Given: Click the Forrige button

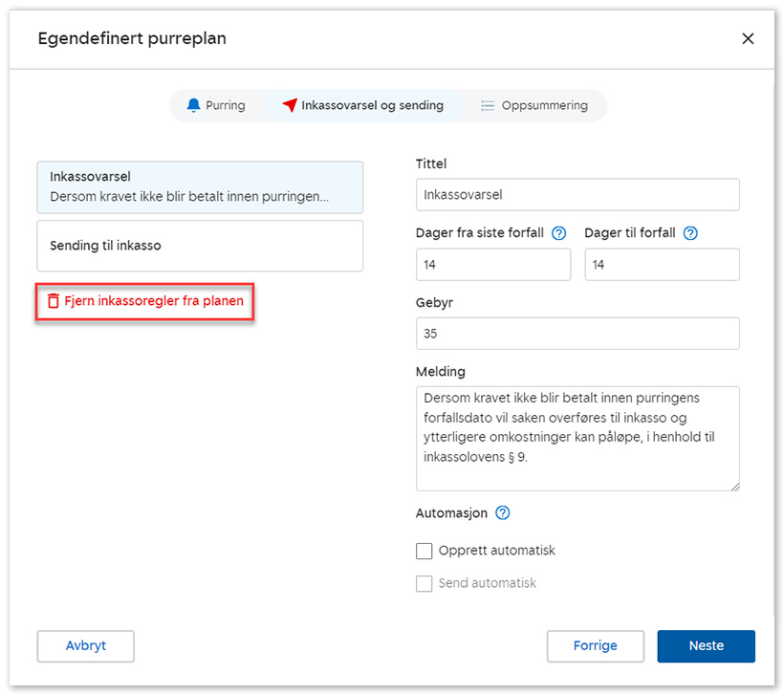Looking at the screenshot, I should point(595,646).
